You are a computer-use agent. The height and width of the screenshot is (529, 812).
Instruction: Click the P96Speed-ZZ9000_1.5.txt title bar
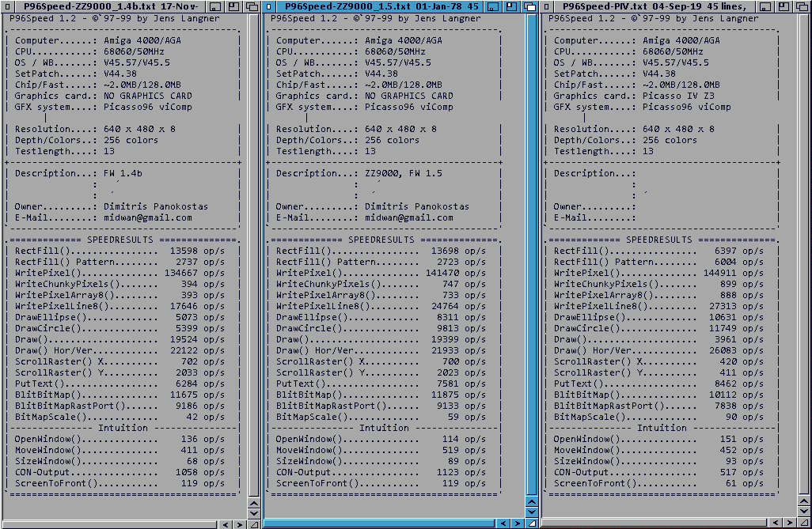click(x=381, y=7)
